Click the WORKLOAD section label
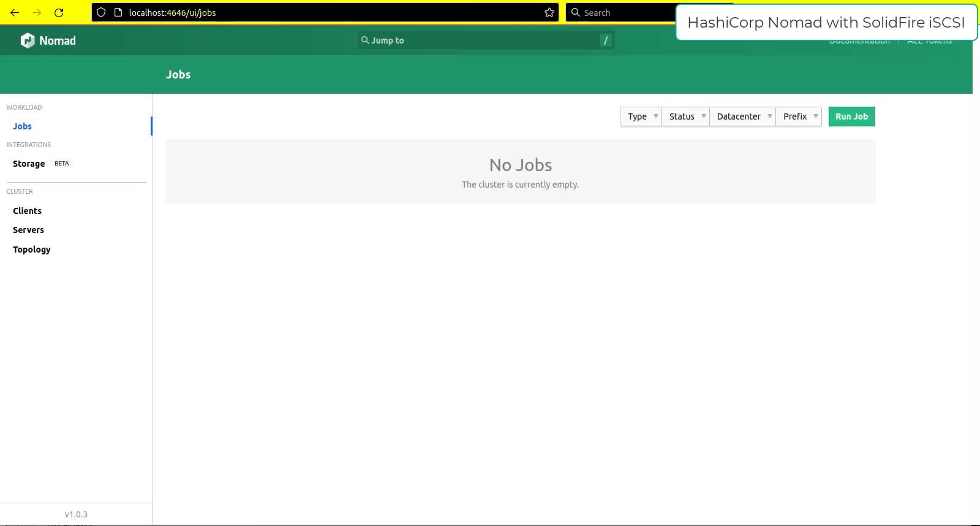 tap(24, 107)
